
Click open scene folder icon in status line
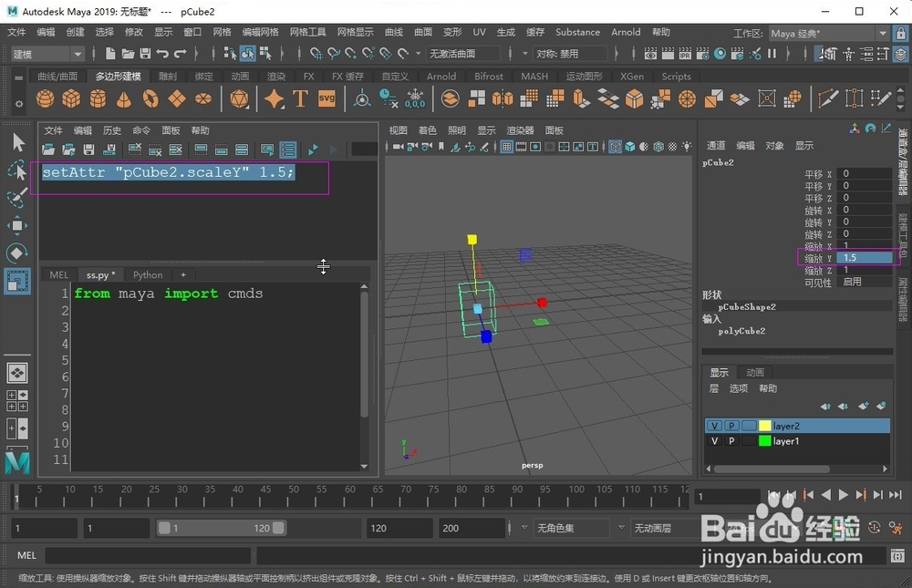128,54
